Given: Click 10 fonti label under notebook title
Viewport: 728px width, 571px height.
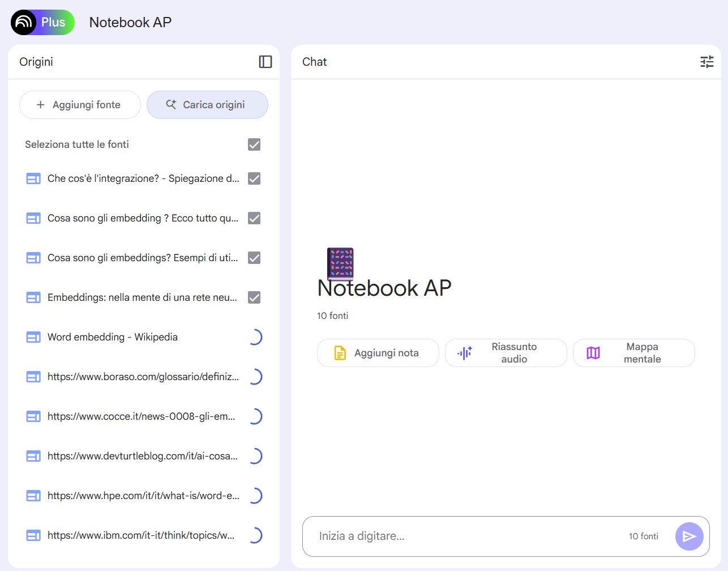Looking at the screenshot, I should point(332,316).
